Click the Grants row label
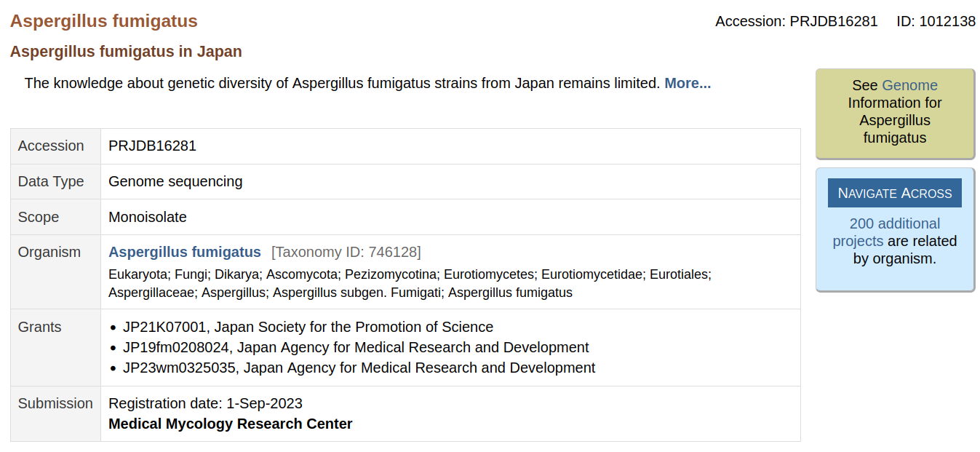The width and height of the screenshot is (980, 452). (39, 328)
